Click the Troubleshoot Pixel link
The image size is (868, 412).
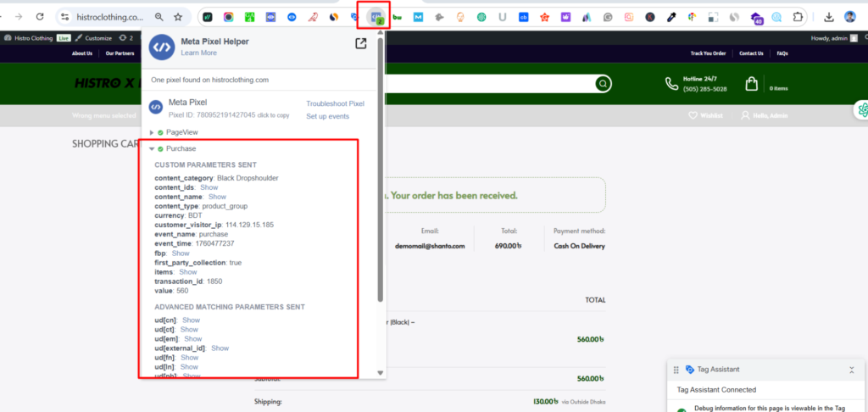click(x=335, y=103)
